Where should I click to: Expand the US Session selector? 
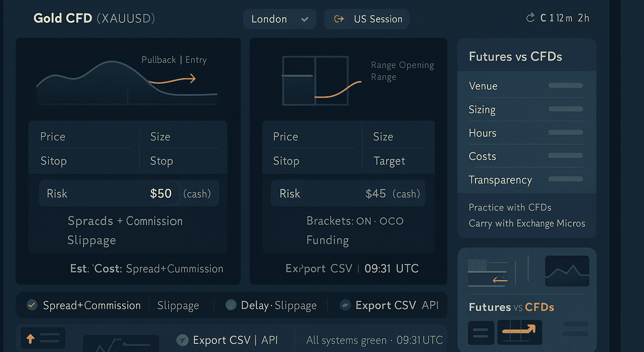(367, 19)
